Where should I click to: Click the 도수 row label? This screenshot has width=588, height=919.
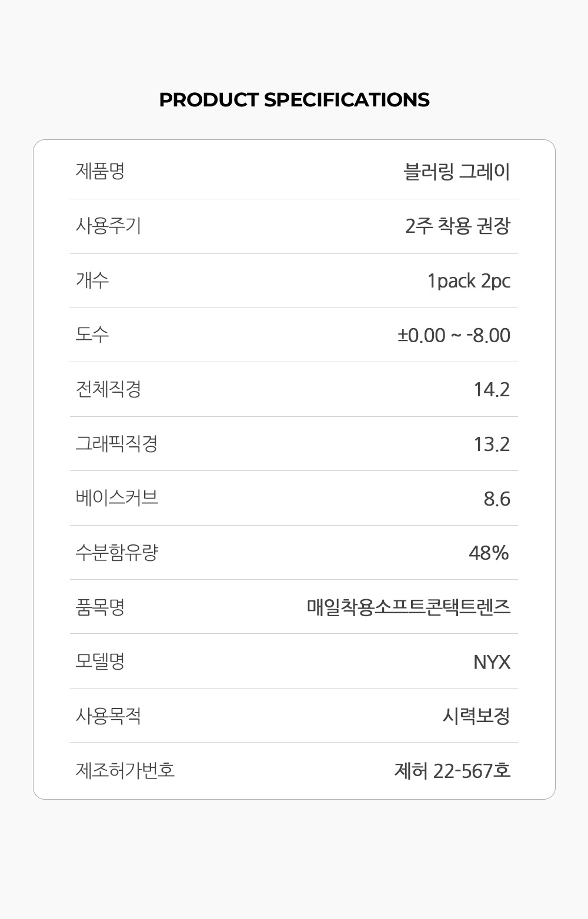tap(92, 335)
